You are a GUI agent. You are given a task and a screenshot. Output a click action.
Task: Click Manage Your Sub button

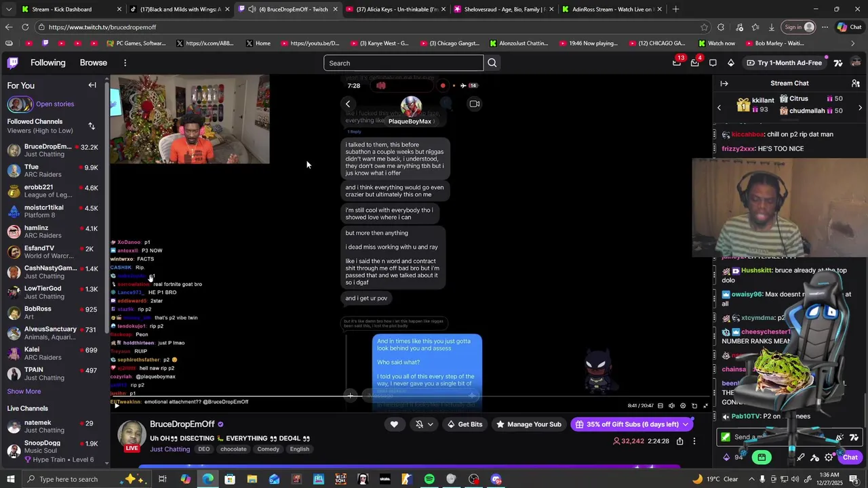[x=528, y=424]
